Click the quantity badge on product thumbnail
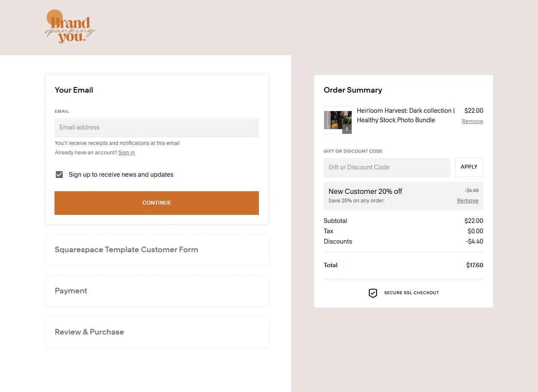Image resolution: width=538 pixels, height=392 pixels. click(347, 129)
